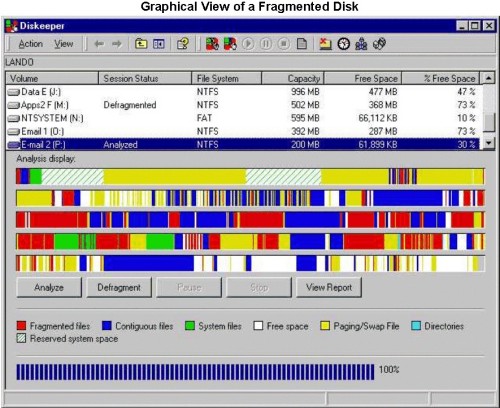
Task: Click the green System files legend swatch
Action: coord(190,326)
